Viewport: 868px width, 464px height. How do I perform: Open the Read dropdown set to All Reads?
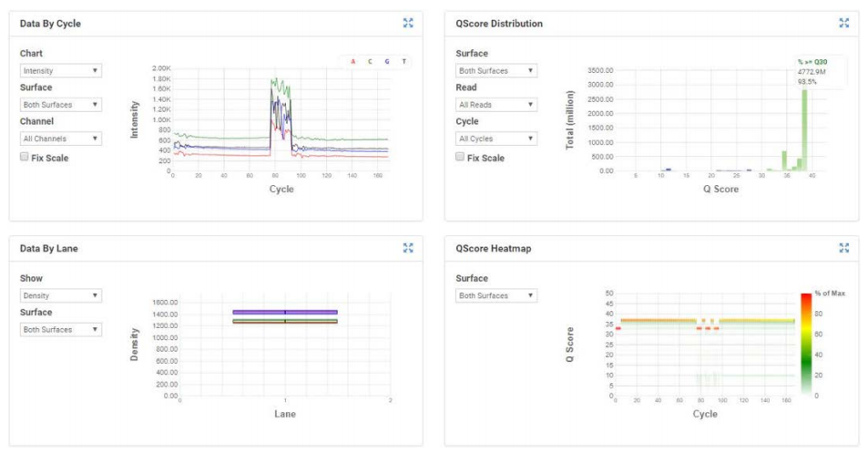coord(496,104)
